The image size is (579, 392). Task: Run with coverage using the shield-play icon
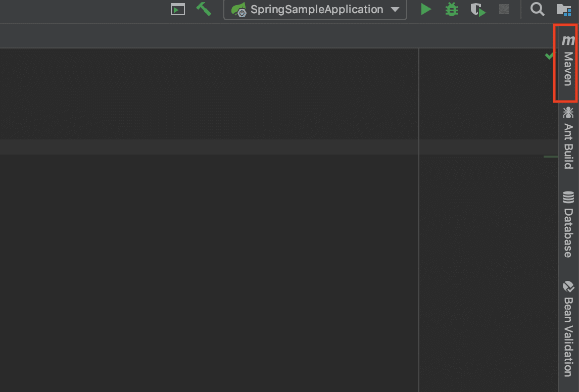tap(477, 9)
